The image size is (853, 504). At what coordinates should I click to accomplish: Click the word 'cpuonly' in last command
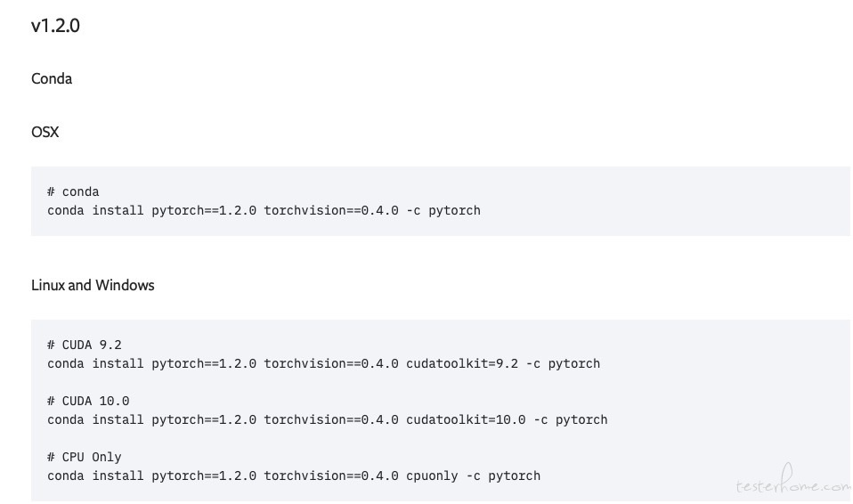click(x=432, y=476)
